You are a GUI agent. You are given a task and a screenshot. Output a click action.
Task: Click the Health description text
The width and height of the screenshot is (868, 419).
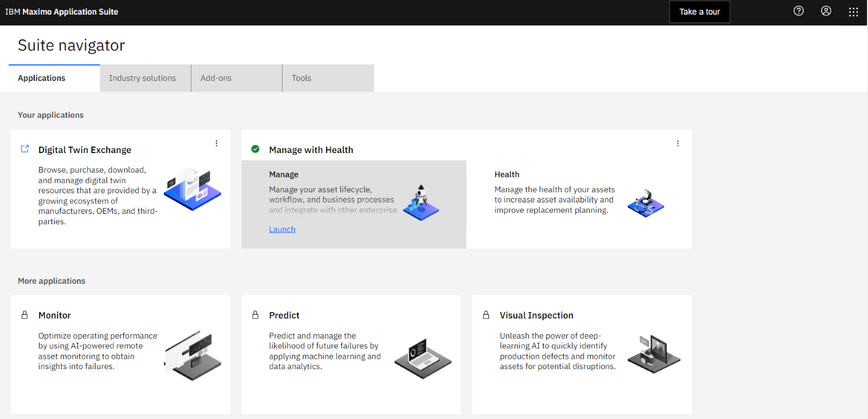[x=554, y=200]
